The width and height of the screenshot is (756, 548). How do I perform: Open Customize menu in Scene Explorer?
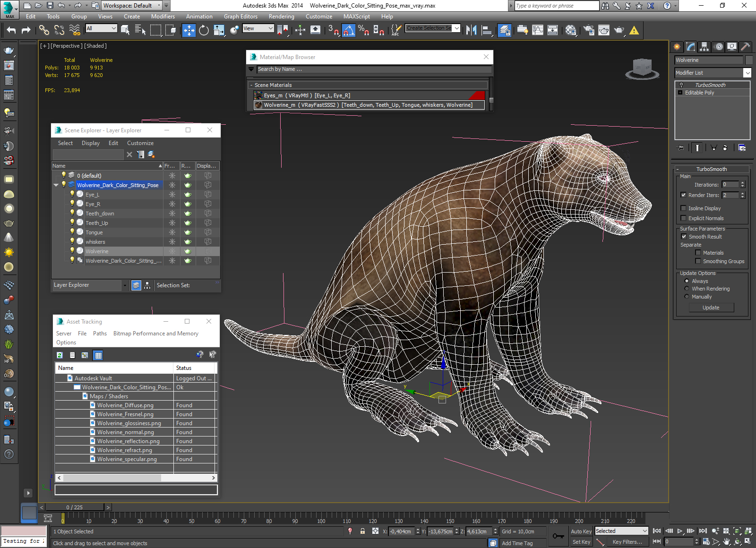(140, 143)
